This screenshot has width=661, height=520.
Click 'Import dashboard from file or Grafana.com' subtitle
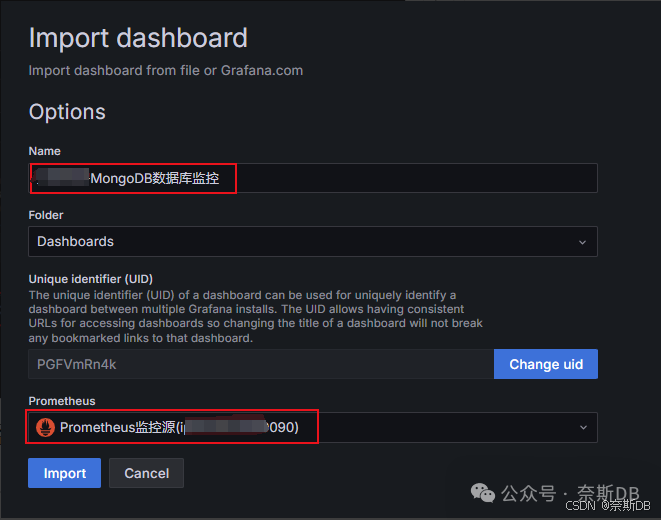click(x=166, y=70)
